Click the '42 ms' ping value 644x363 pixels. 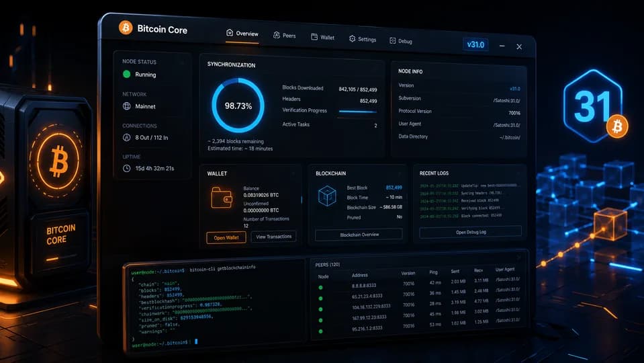pyautogui.click(x=435, y=282)
